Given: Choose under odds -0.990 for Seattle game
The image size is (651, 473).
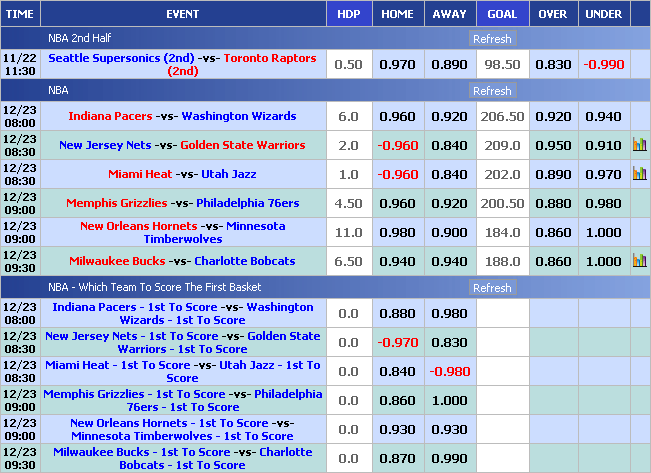Looking at the screenshot, I should 604,64.
